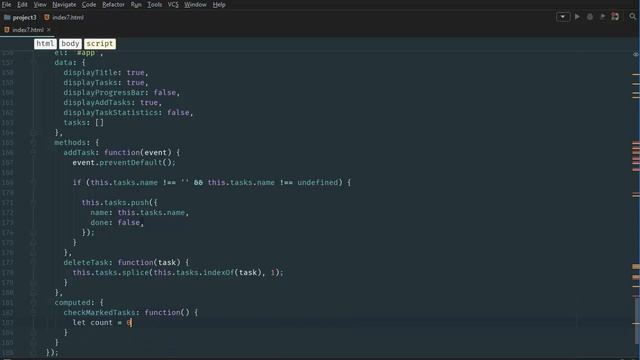Click the 'addTask' method name
The image size is (640, 360).
79,153
